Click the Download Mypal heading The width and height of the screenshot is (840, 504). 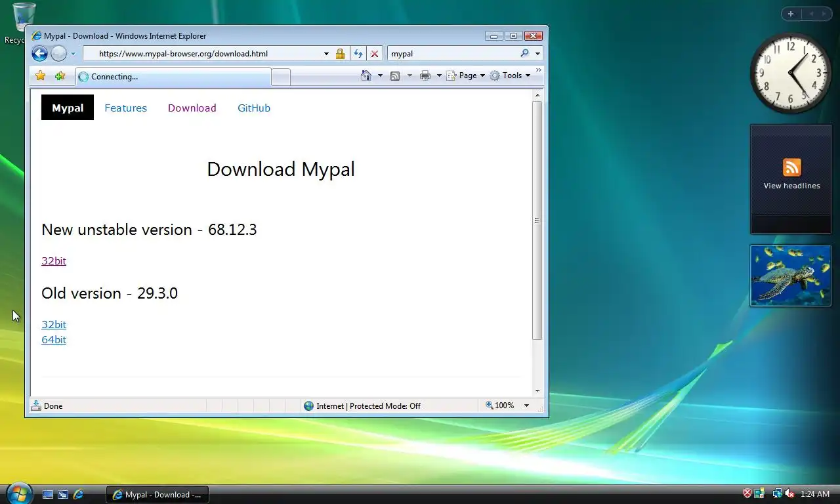click(x=281, y=169)
